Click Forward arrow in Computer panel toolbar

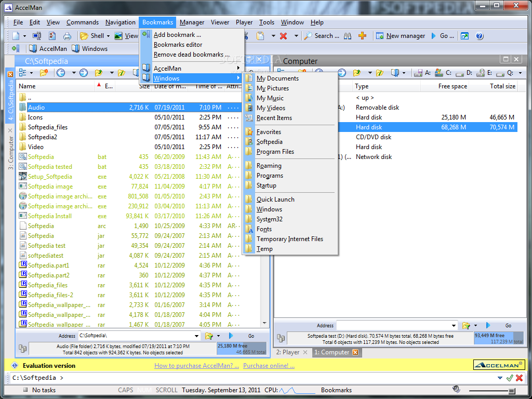[x=342, y=73]
